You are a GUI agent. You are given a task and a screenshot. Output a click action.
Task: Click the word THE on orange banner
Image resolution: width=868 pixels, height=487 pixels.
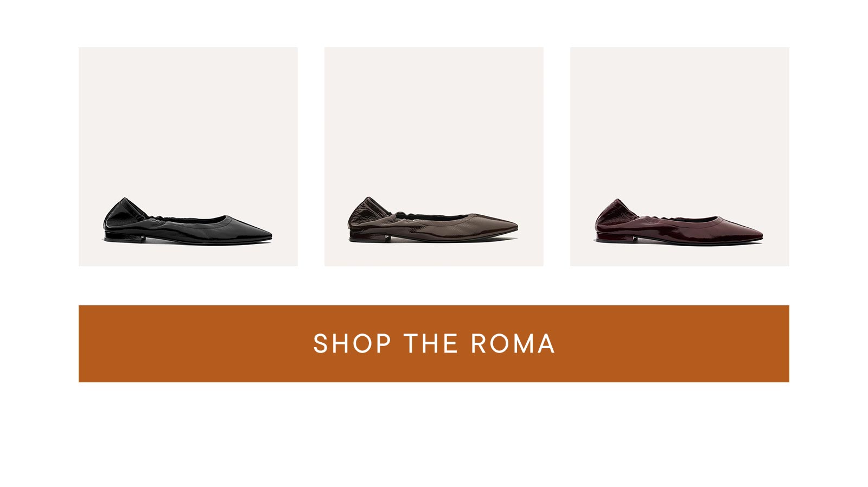pos(431,344)
